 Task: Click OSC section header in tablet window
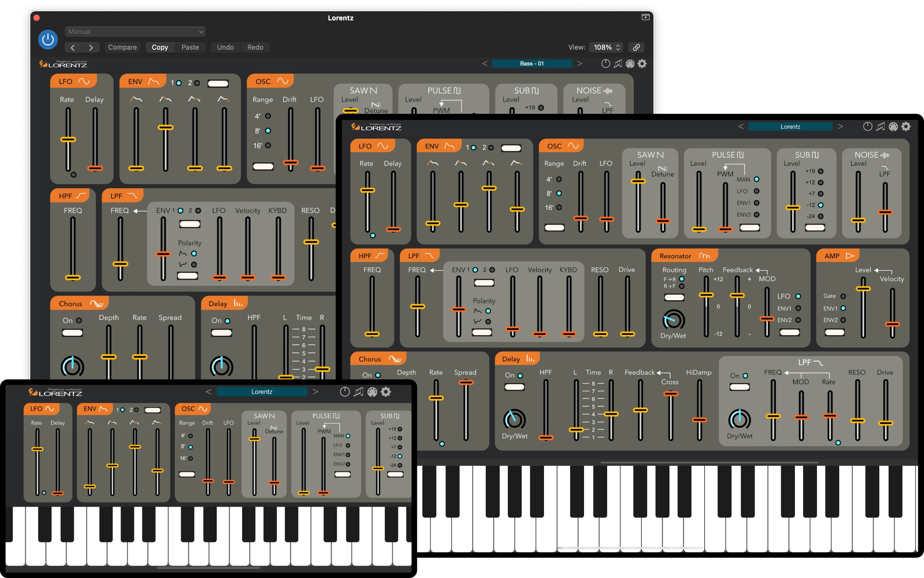point(561,146)
